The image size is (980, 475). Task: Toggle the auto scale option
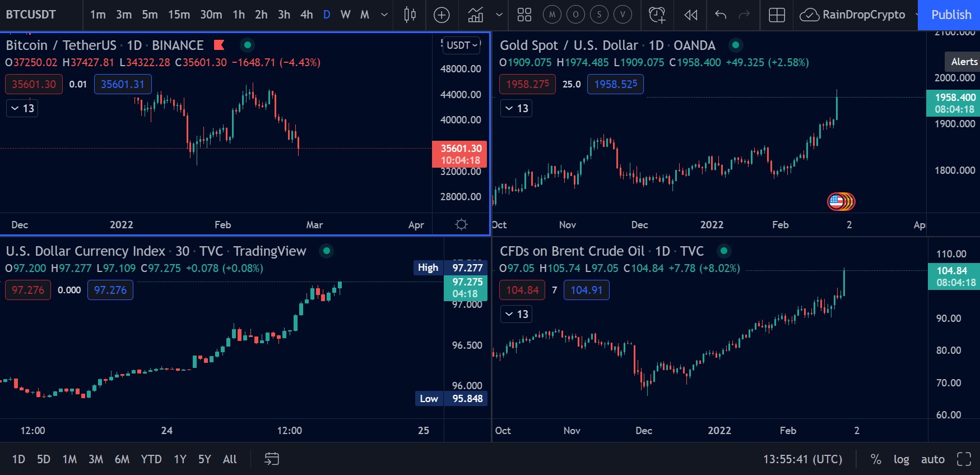tap(932, 459)
